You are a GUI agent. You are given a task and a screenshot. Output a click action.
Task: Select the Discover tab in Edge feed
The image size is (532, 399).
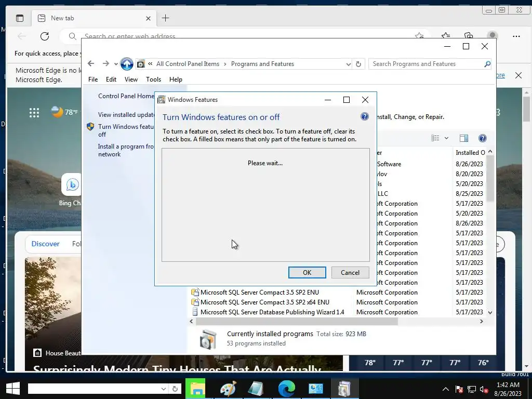(46, 244)
